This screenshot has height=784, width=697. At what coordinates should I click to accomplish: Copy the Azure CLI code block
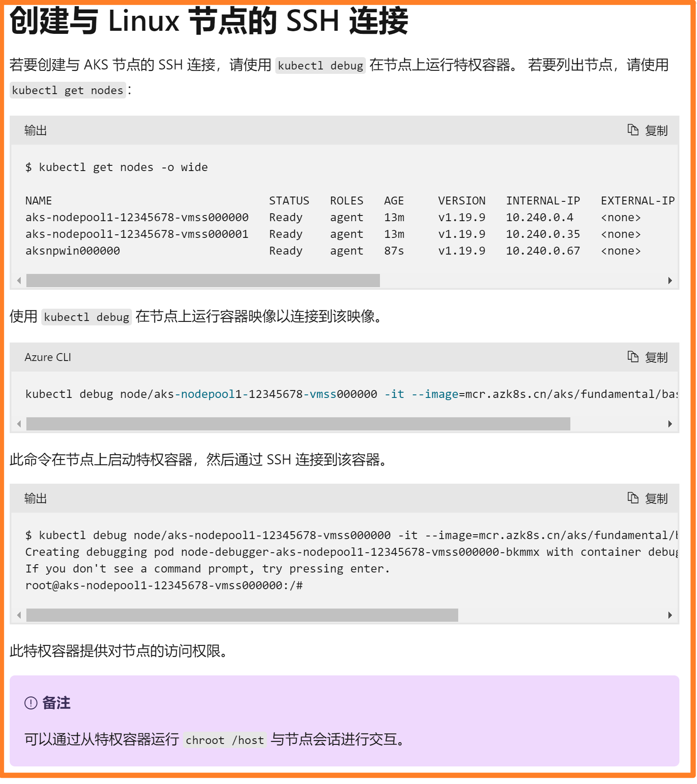[x=647, y=357]
